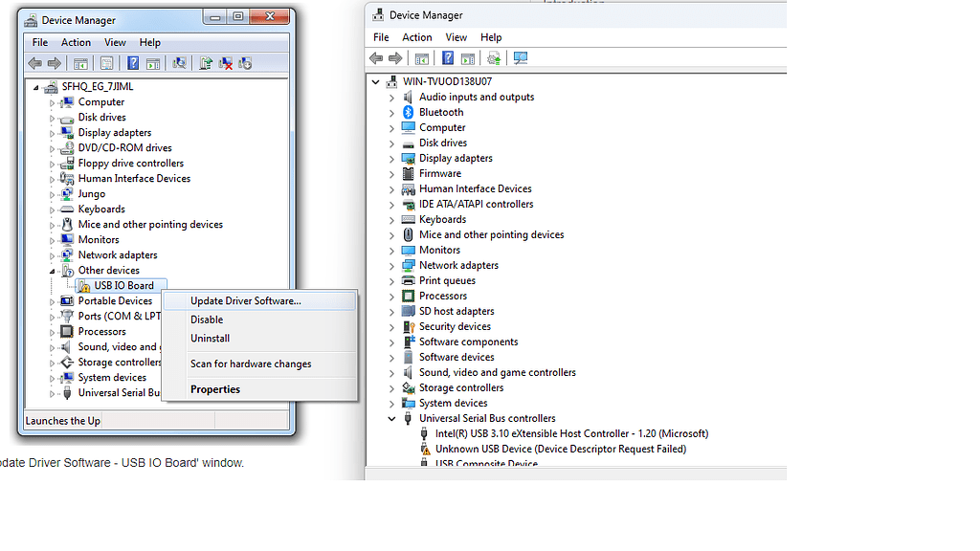Click the Disable toolbar icon with down arrow

coord(245,63)
